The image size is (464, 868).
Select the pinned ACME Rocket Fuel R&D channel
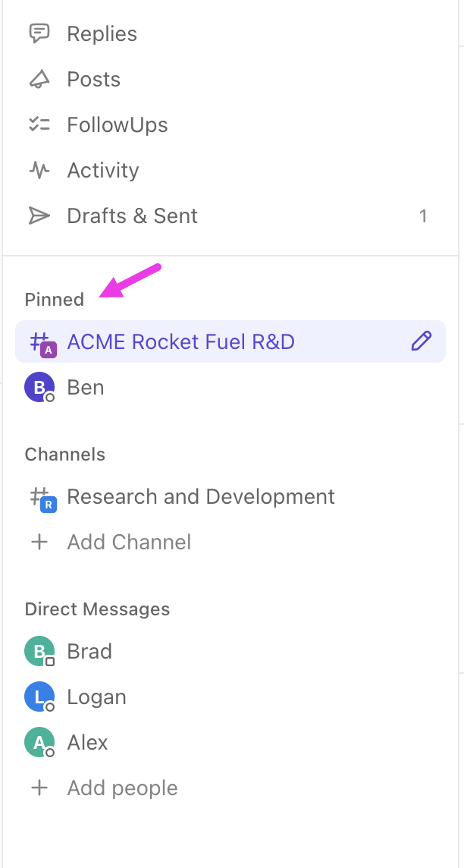pyautogui.click(x=180, y=341)
